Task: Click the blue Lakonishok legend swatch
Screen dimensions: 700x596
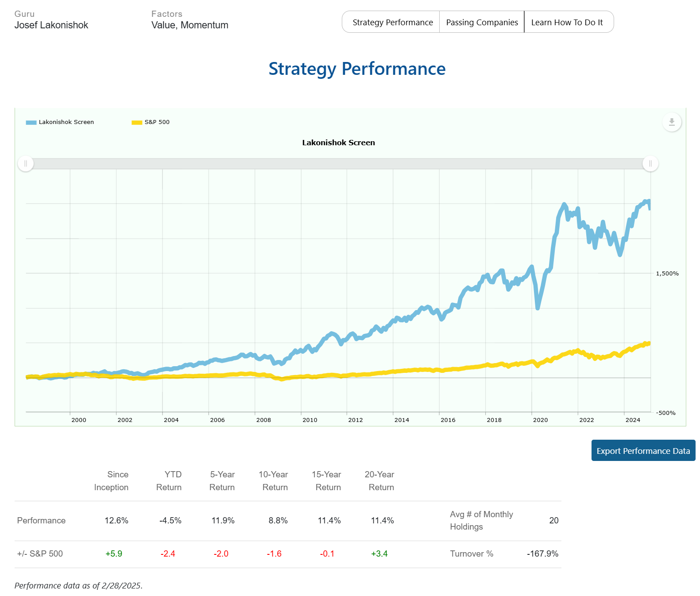Action: [x=31, y=123]
